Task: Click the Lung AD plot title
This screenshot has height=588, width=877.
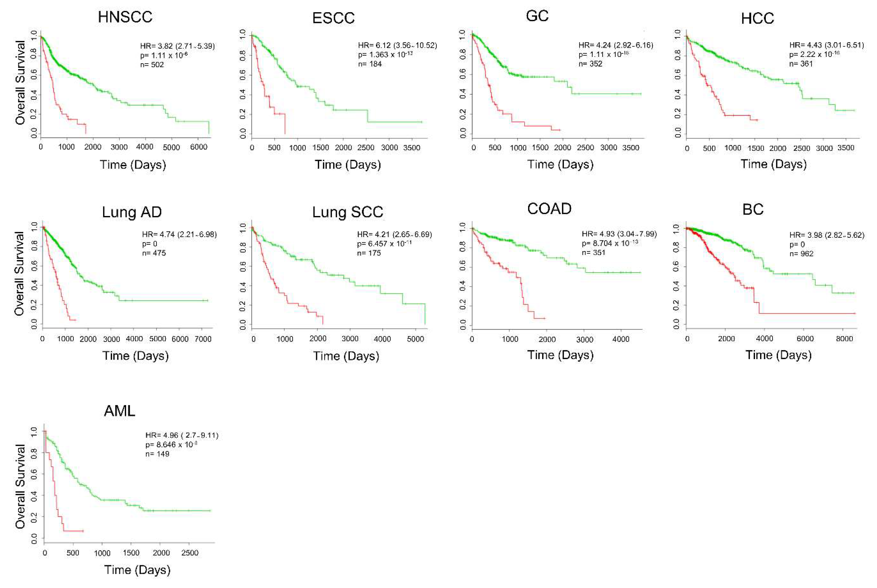Action: tap(132, 212)
